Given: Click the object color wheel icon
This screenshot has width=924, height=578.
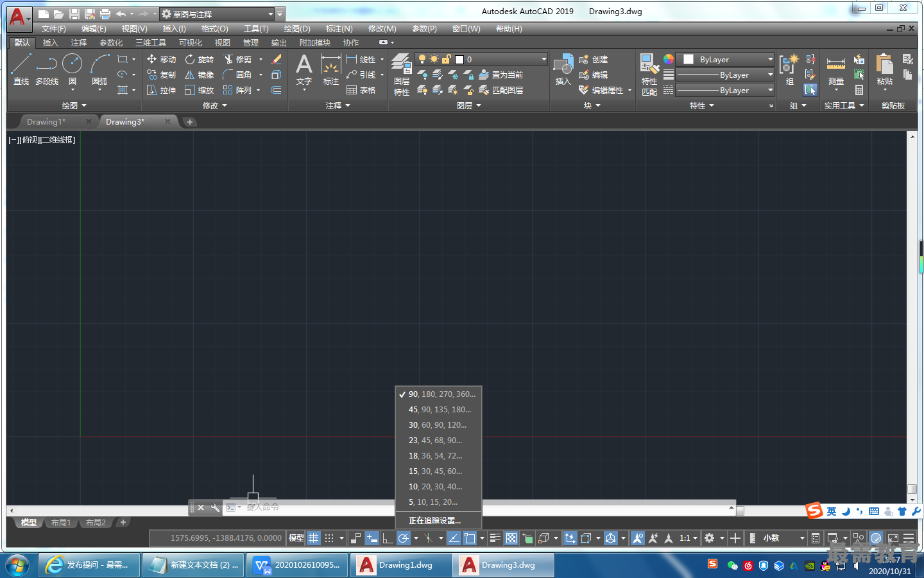Looking at the screenshot, I should click(x=669, y=59).
